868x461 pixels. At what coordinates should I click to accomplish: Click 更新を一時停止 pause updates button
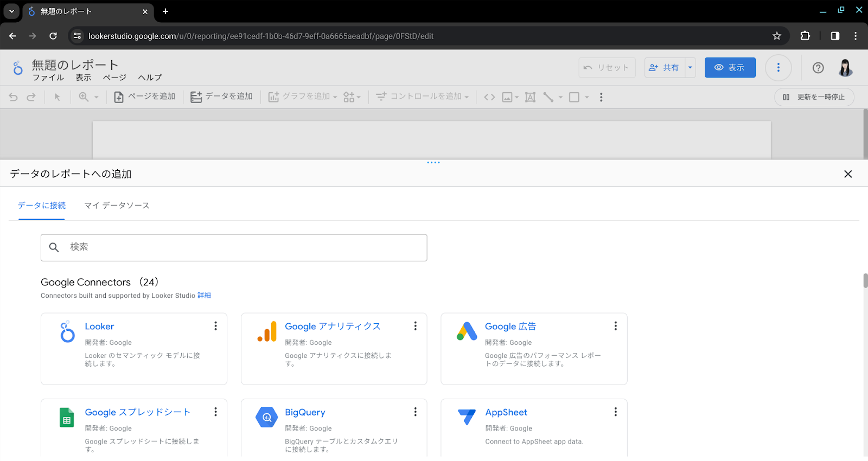click(x=814, y=97)
